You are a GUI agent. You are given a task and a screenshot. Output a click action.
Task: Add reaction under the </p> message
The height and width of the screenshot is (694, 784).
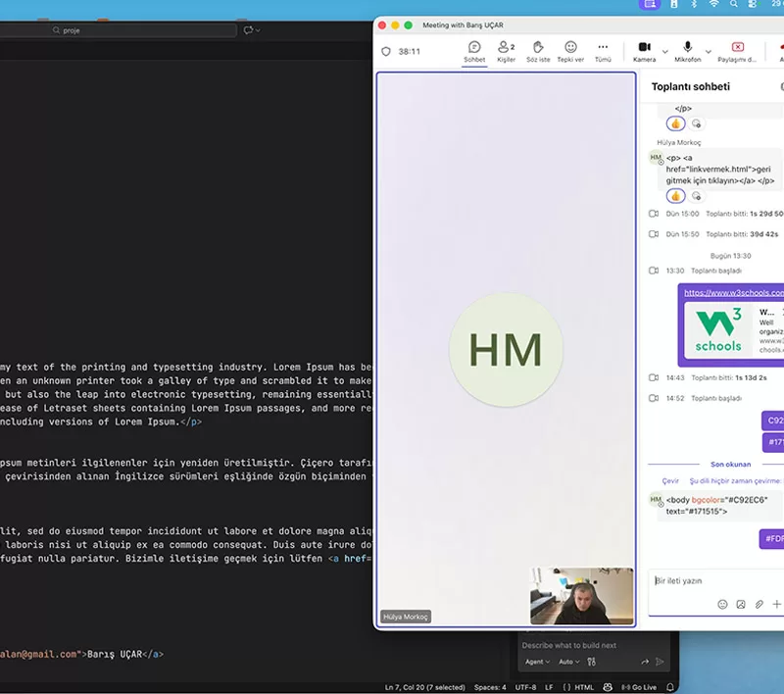(696, 124)
